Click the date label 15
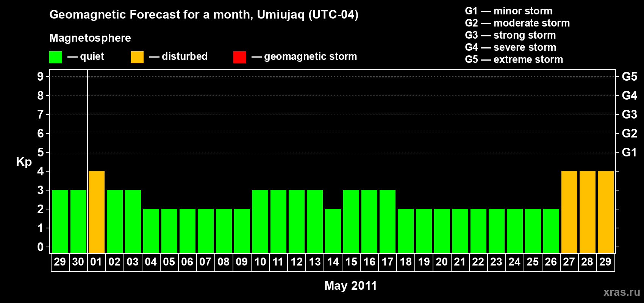Viewport: 644px width, 303px height. pos(351,262)
